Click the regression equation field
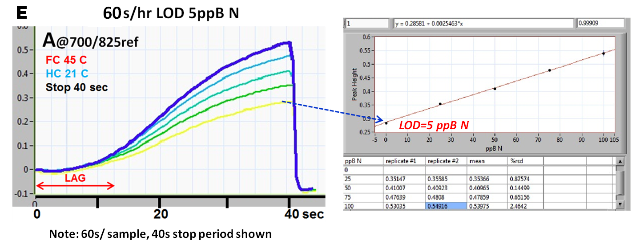 click(x=484, y=24)
